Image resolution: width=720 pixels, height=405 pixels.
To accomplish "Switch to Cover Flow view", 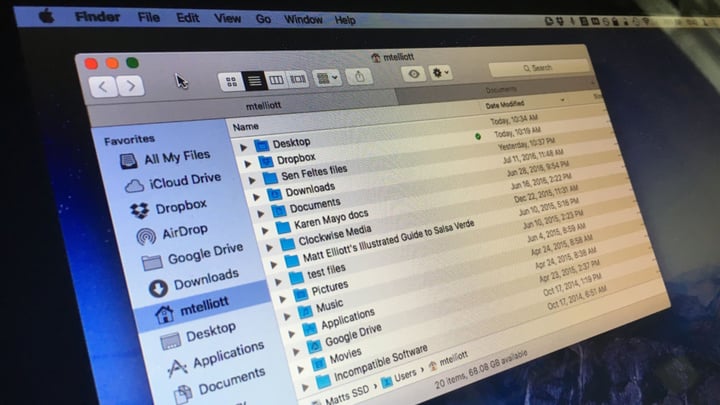I will tap(298, 79).
